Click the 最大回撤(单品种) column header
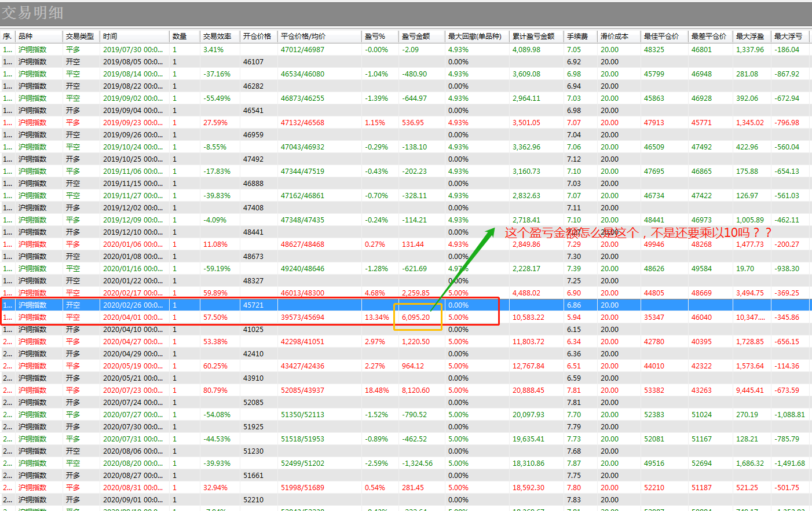The image size is (812, 511). coord(475,36)
